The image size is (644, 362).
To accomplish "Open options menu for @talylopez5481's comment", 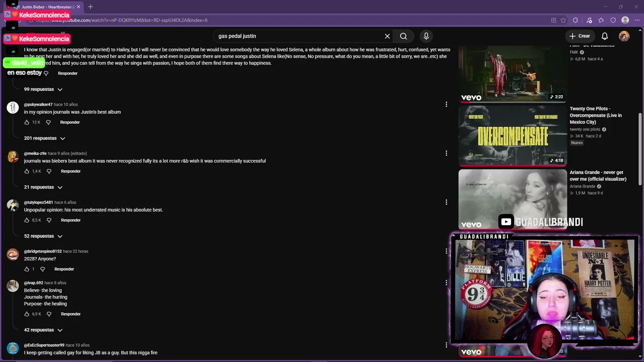I will pos(446,202).
